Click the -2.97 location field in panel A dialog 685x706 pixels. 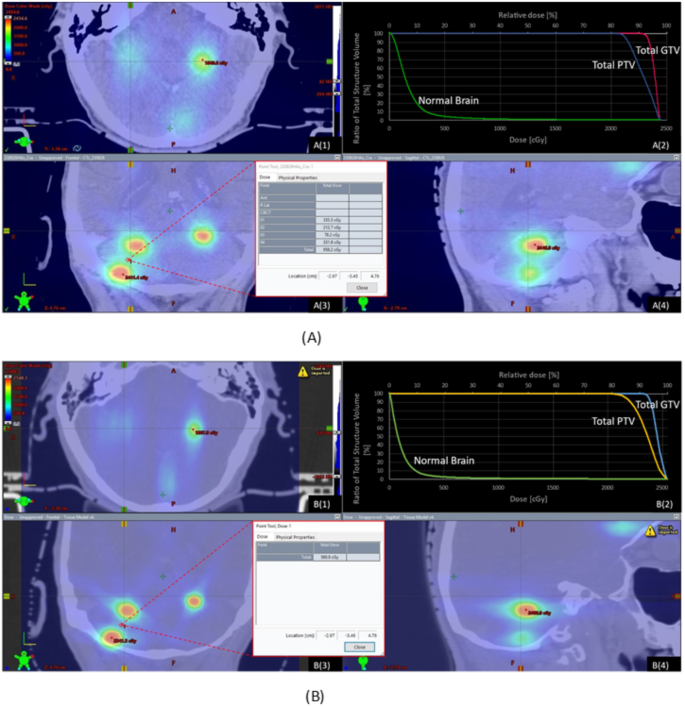pos(329,276)
